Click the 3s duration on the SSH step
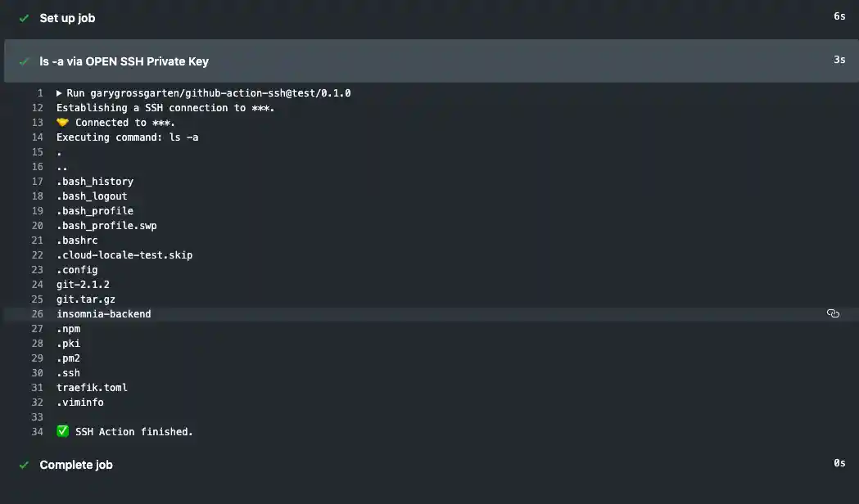Screen dimensions: 859x504 [841, 61]
